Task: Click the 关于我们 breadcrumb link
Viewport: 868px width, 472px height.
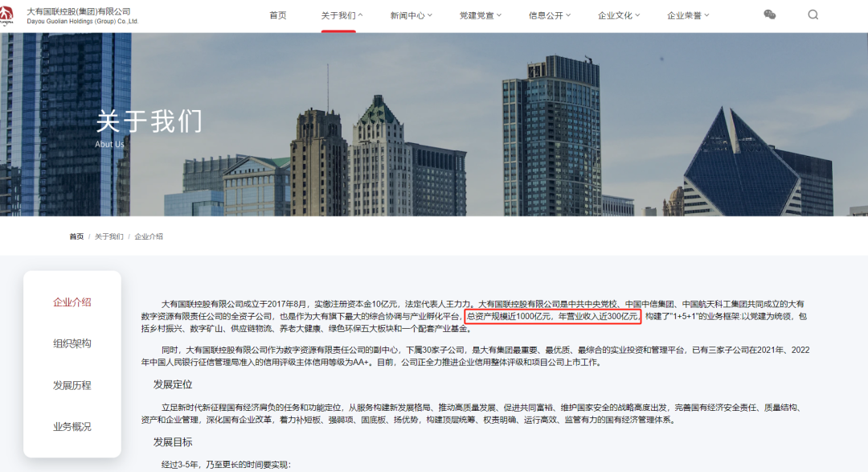Action: [x=109, y=236]
